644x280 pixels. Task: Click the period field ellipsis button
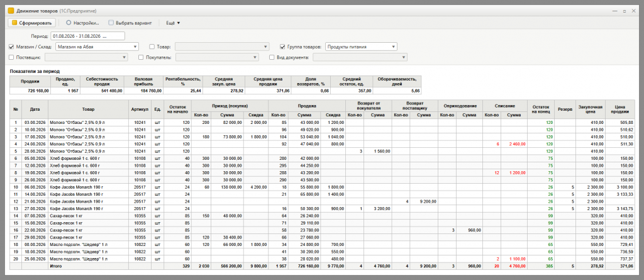104,36
